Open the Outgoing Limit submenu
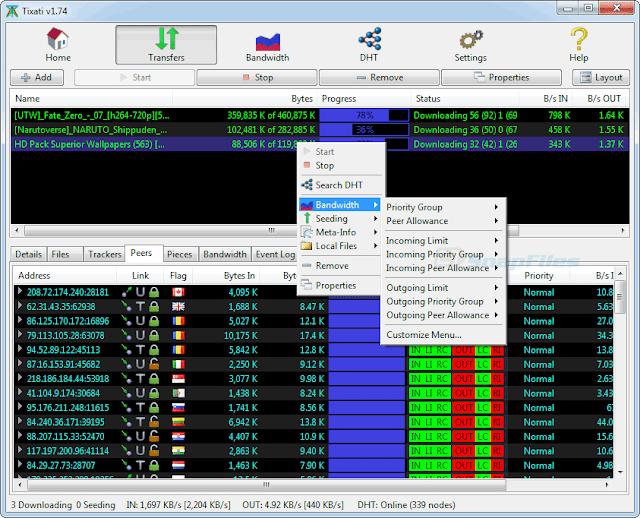Screen dimensions: 640x518 coord(443,288)
